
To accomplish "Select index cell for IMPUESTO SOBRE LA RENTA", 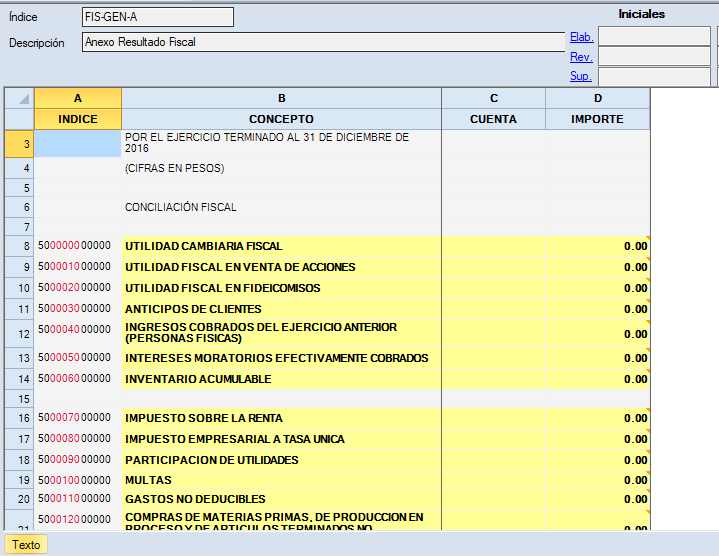I will coord(78,418).
